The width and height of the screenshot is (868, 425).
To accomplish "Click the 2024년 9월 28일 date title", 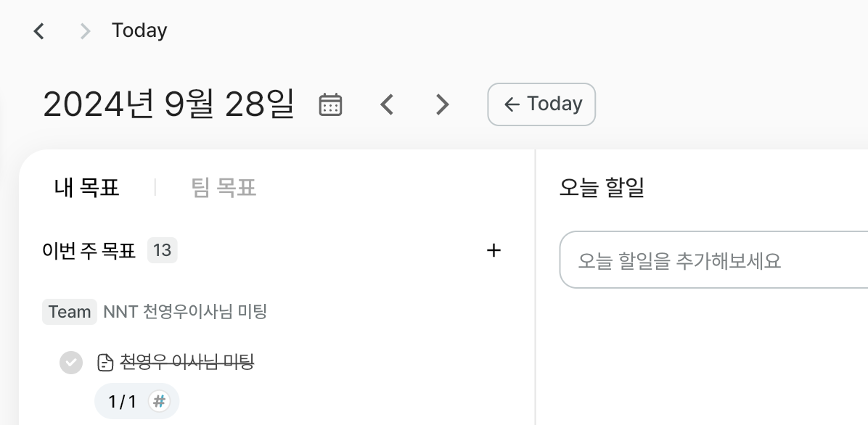I will (x=168, y=104).
